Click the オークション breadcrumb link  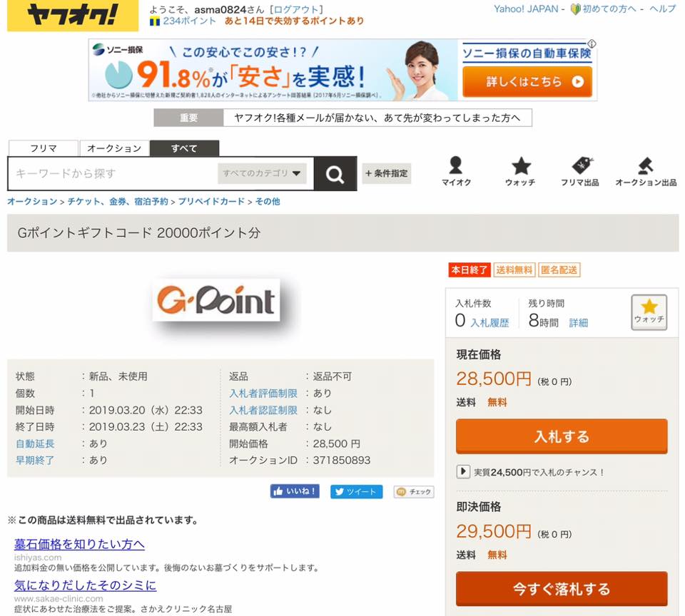coord(32,201)
